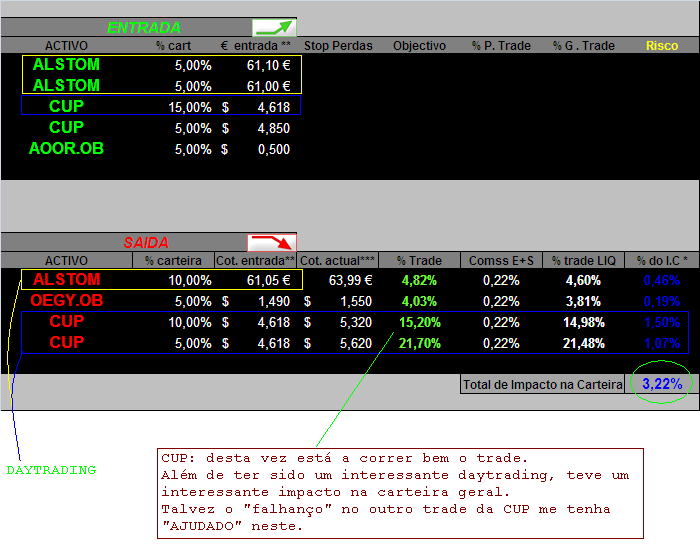The width and height of the screenshot is (700, 545).
Task: Select the SAIDA section title
Action: (146, 243)
